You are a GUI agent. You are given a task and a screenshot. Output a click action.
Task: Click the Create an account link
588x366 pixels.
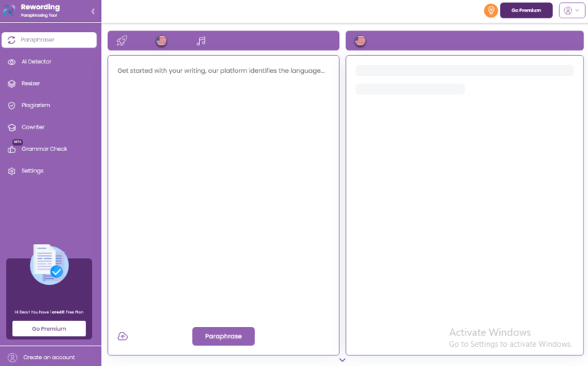(48, 358)
